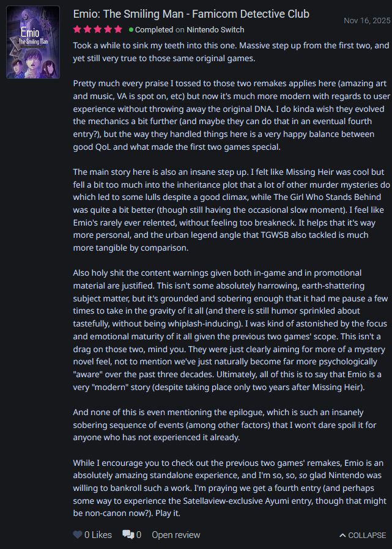Open the full review via Open review
Viewport: 392px width, 549px height.
[x=176, y=535]
